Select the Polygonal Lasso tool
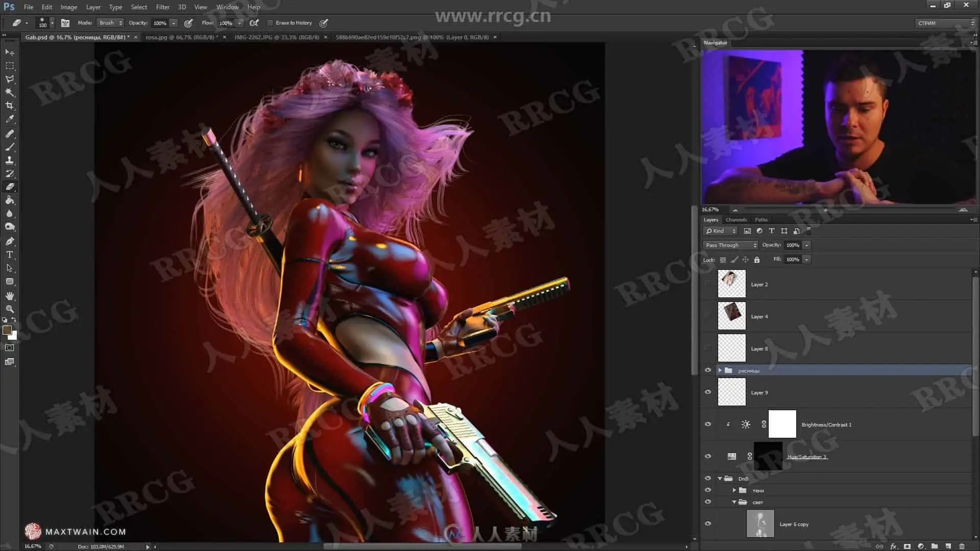The width and height of the screenshot is (980, 551). click(x=10, y=79)
